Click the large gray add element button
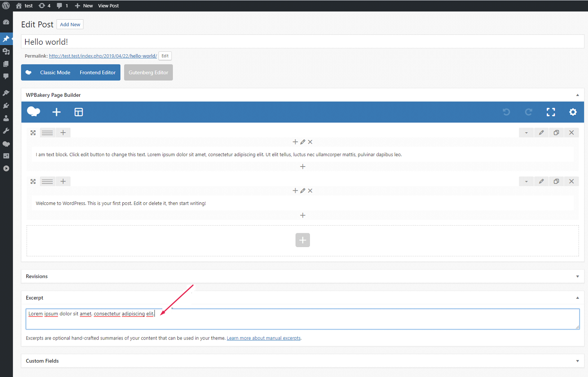 (303, 240)
